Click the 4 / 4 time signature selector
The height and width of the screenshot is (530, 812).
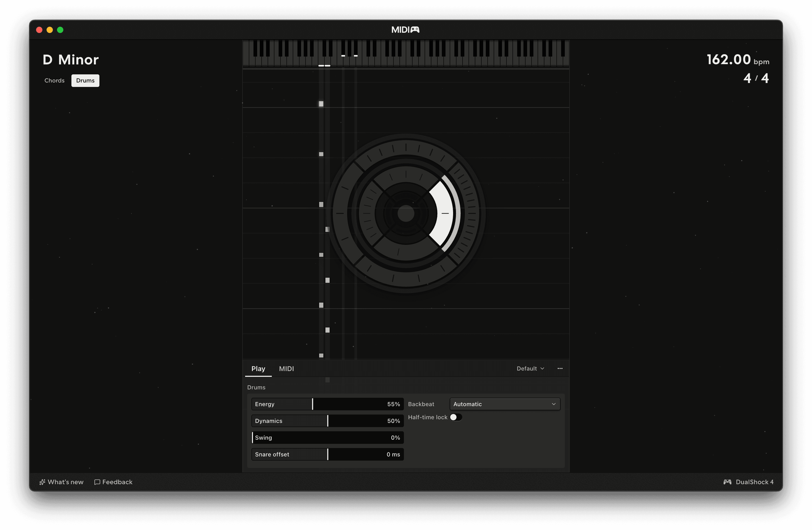tap(756, 78)
